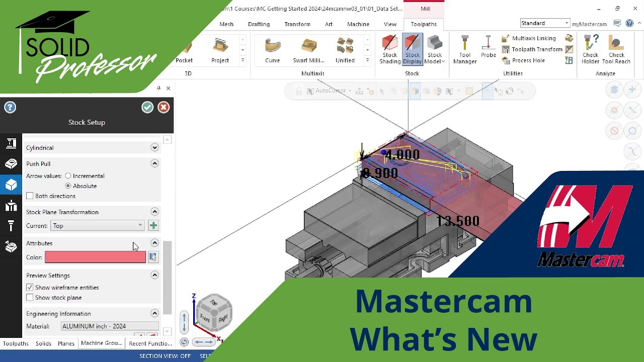Enable the Both directions checkbox
Image resolution: width=644 pixels, height=362 pixels.
pyautogui.click(x=30, y=196)
